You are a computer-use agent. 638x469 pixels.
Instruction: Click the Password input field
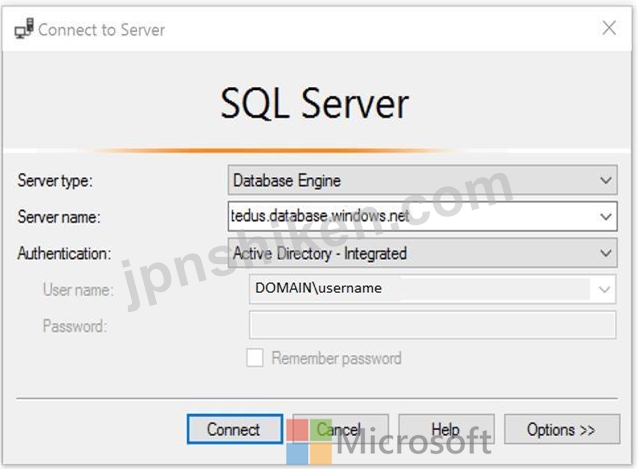[433, 325]
